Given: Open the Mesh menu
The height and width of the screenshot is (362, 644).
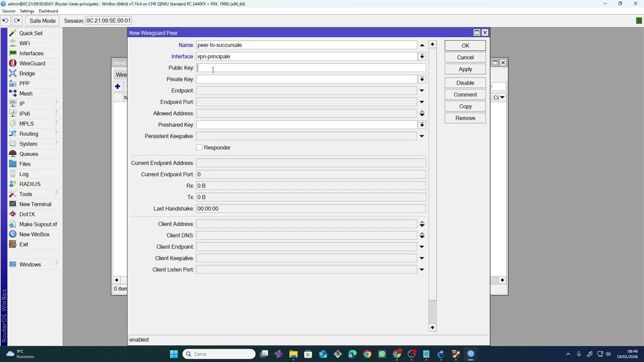Looking at the screenshot, I should 26,94.
